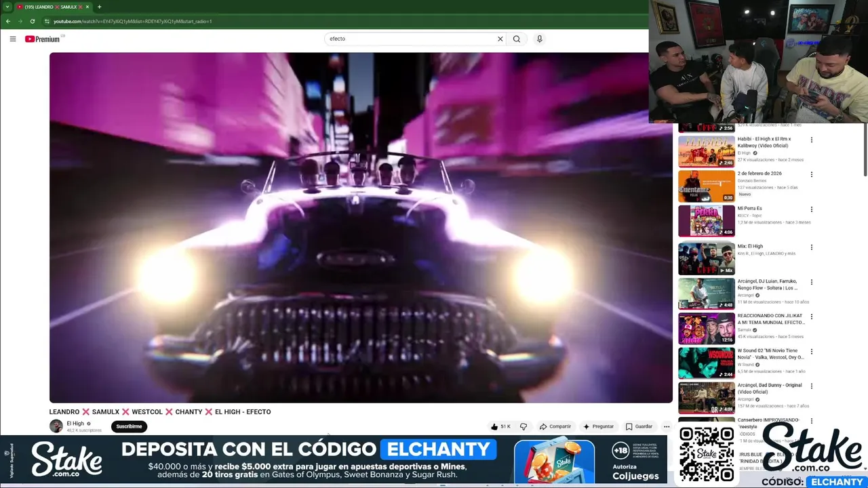Open the Mix: El High thumbnail
This screenshot has width=868, height=488.
706,258
